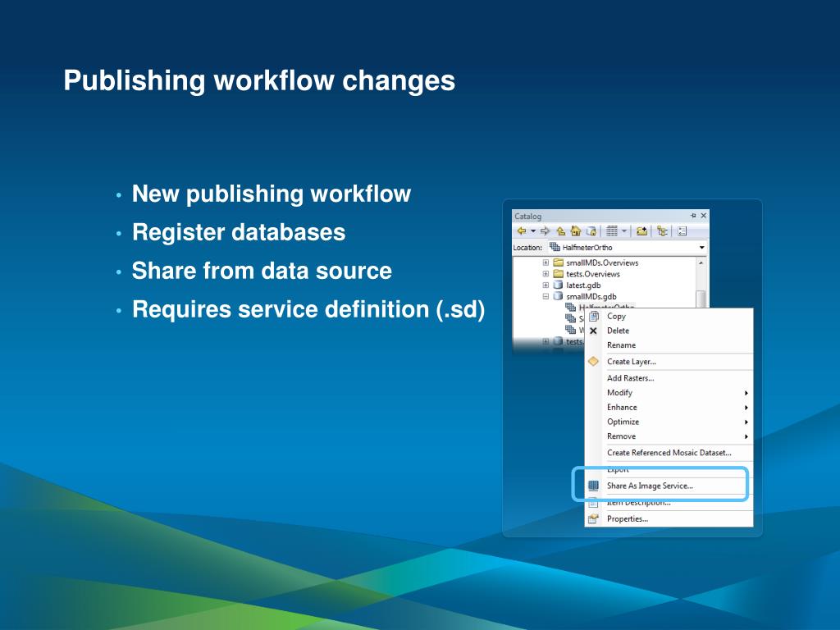The image size is (840, 630).
Task: Open the Default Geodatabase icon
Action: (x=591, y=231)
